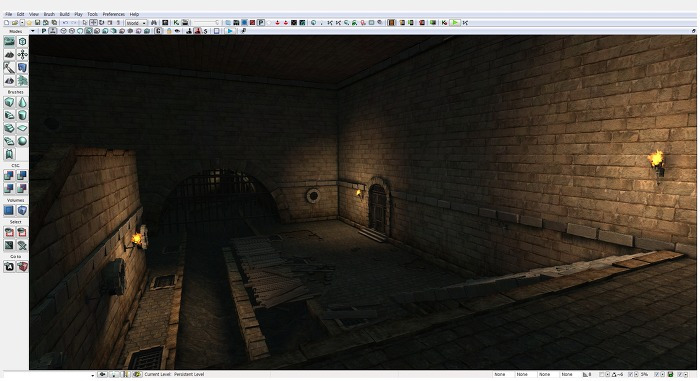Switch to Geometry mode cube icon

coord(22,42)
